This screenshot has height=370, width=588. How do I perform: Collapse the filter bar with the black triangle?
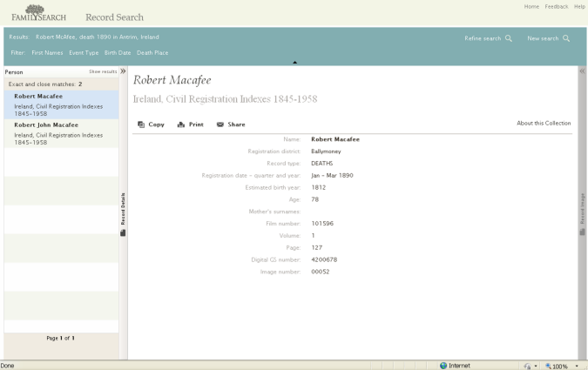point(294,62)
